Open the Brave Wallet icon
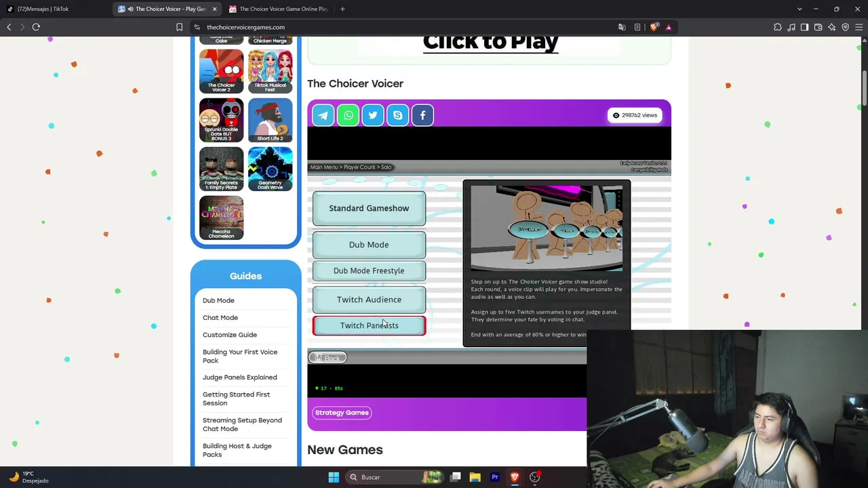868x488 pixels. [x=818, y=27]
